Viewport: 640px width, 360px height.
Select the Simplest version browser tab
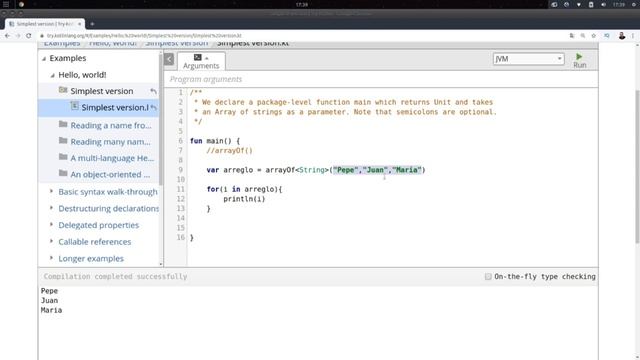(45, 24)
